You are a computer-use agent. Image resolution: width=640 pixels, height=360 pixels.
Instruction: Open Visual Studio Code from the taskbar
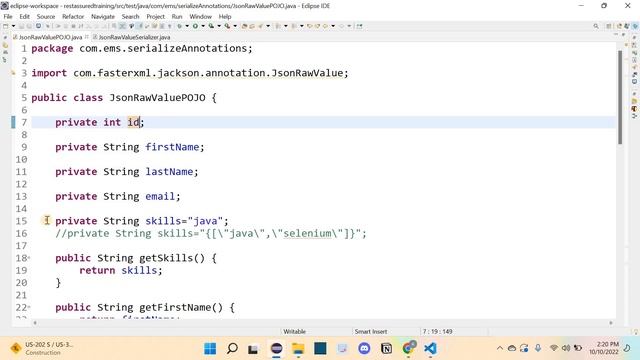tap(430, 349)
